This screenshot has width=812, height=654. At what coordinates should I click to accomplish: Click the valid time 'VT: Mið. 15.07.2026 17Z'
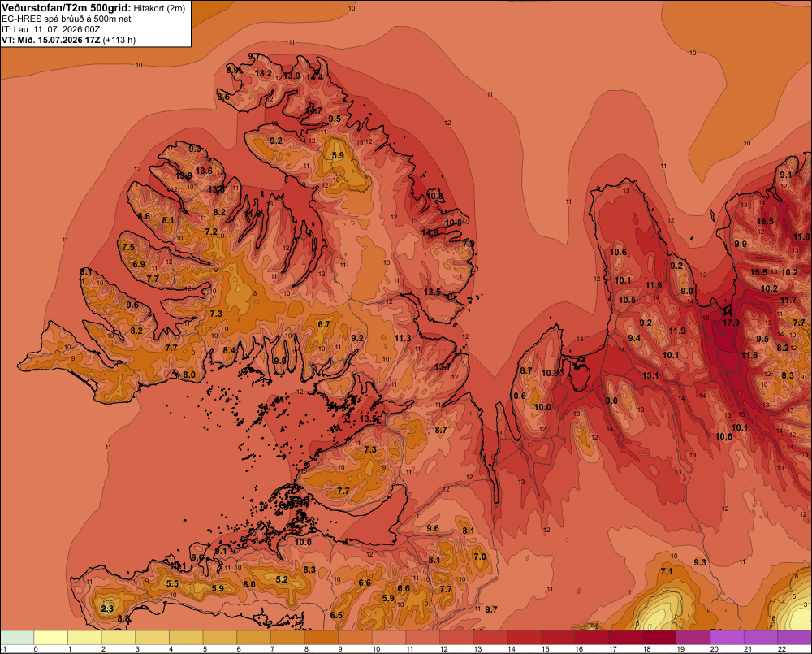pos(50,40)
